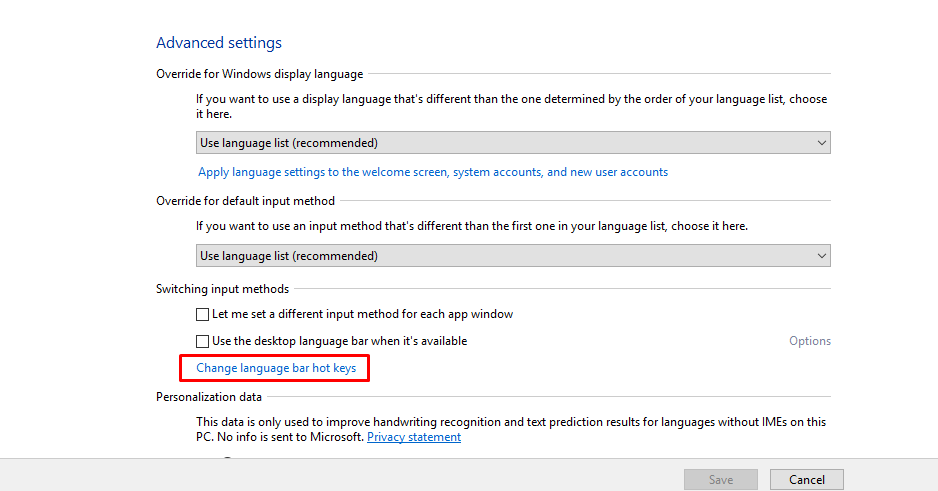Click the chevron arrow on display language combo box

[821, 143]
